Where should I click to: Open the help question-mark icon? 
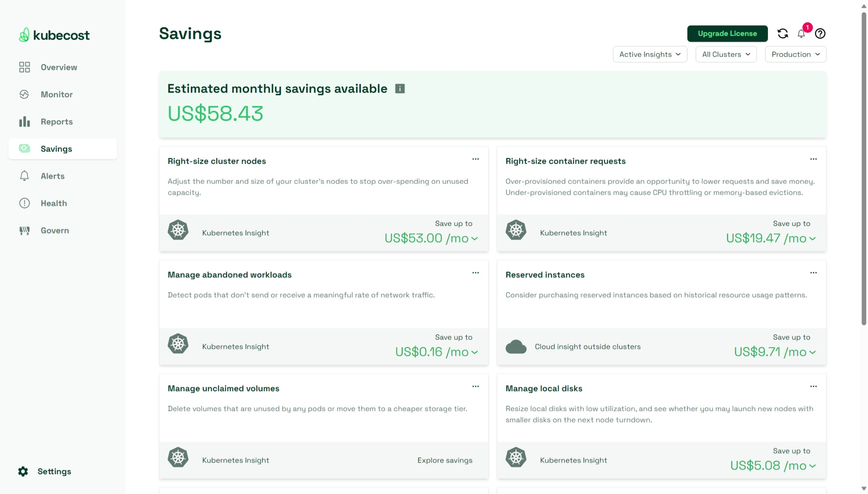820,34
